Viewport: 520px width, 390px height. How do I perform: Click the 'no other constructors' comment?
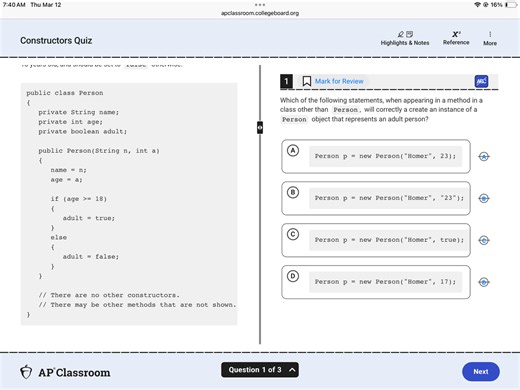tap(109, 295)
